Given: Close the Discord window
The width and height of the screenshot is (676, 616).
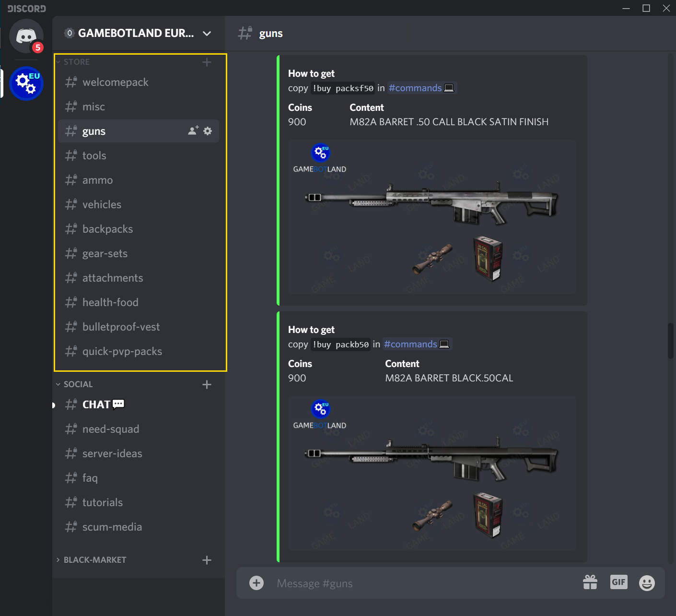Looking at the screenshot, I should [666, 8].
